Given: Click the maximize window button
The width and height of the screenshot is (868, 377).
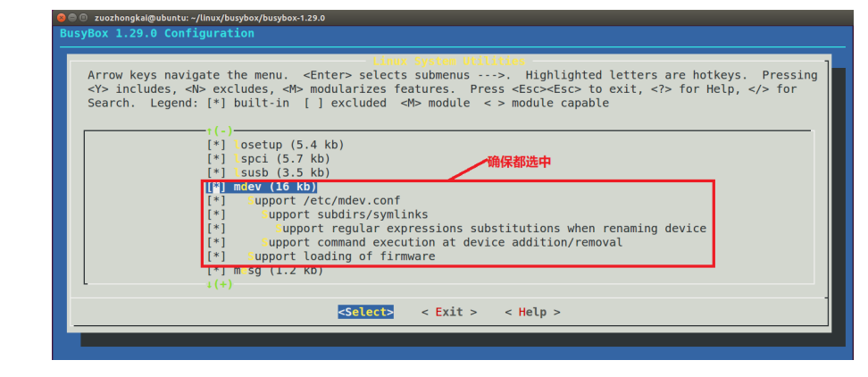Looking at the screenshot, I should point(84,18).
